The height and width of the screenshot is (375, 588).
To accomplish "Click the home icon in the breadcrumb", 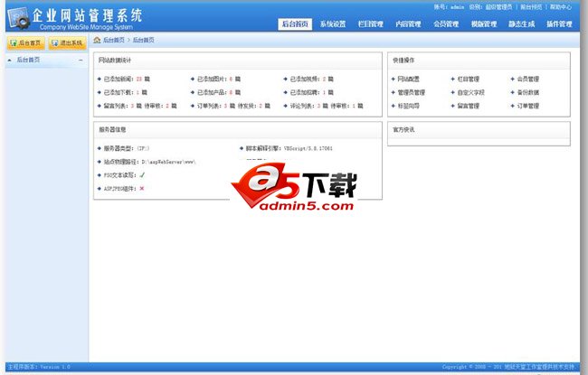I will [x=97, y=40].
